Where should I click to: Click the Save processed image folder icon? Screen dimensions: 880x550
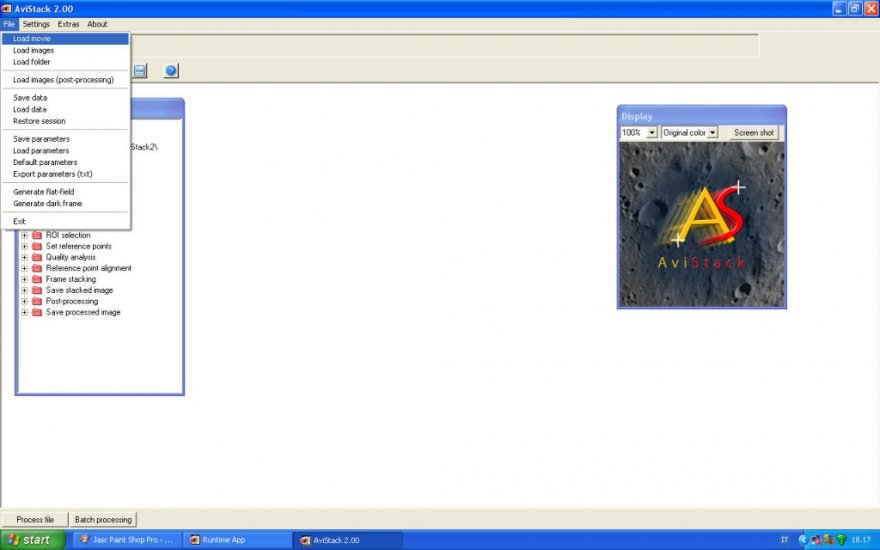(x=37, y=312)
